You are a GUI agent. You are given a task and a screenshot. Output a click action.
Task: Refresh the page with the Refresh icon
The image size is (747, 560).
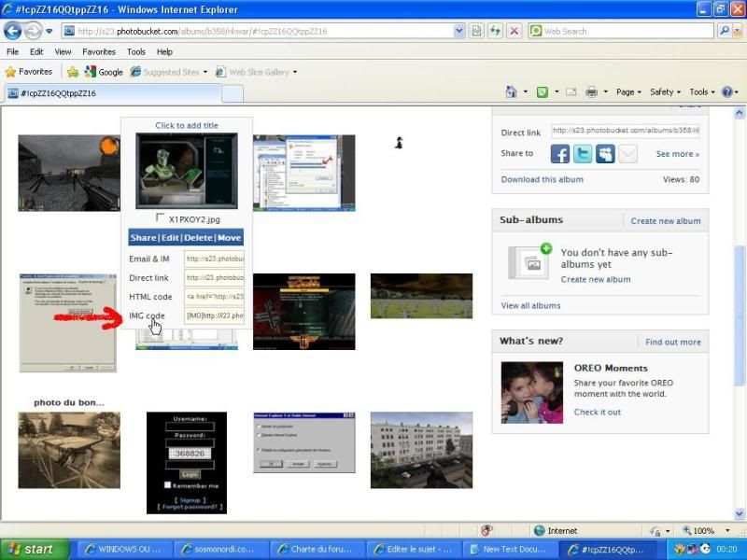point(496,32)
